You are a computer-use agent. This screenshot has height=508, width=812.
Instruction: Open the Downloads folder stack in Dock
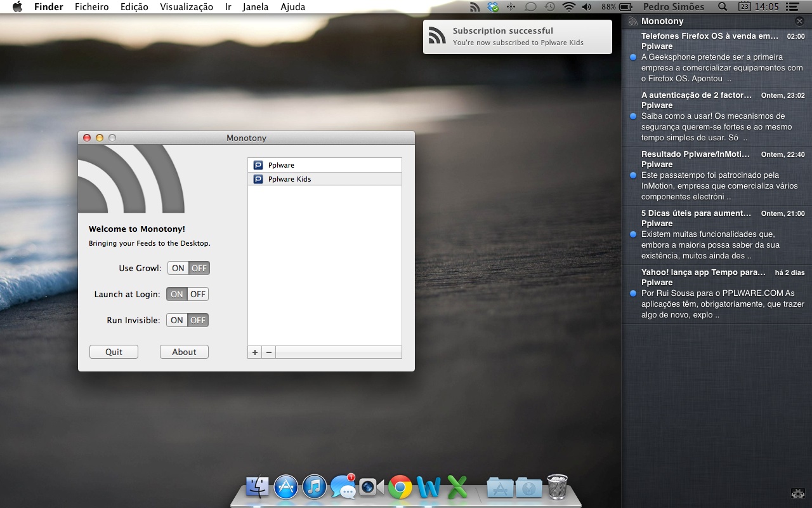click(529, 487)
